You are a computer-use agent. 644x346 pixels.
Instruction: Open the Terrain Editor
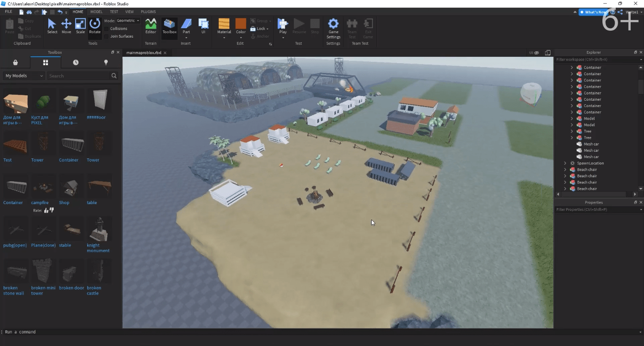pos(151,26)
